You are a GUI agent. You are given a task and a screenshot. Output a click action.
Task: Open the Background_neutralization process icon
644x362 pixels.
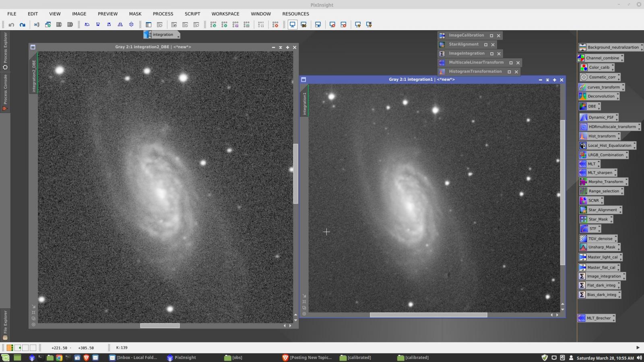[610, 47]
